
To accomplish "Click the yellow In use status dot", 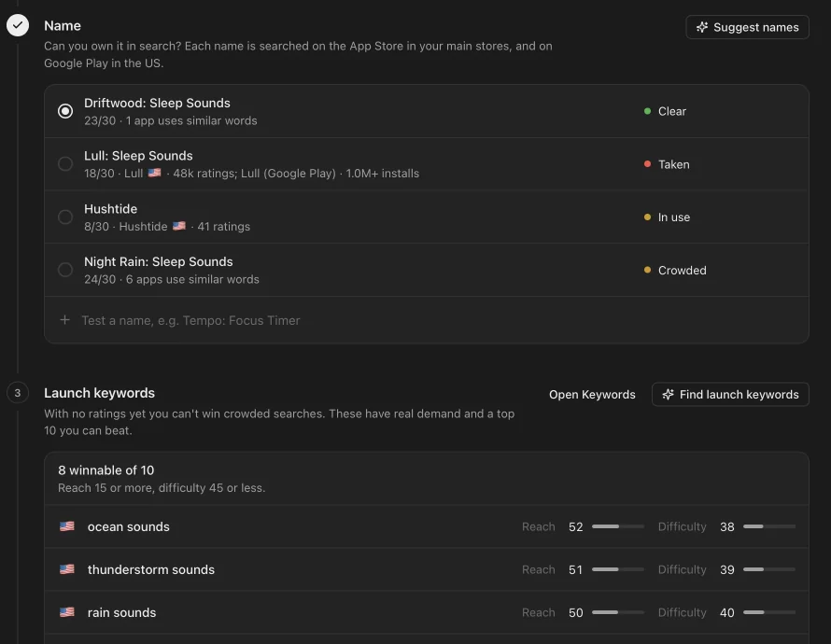I will [x=647, y=217].
